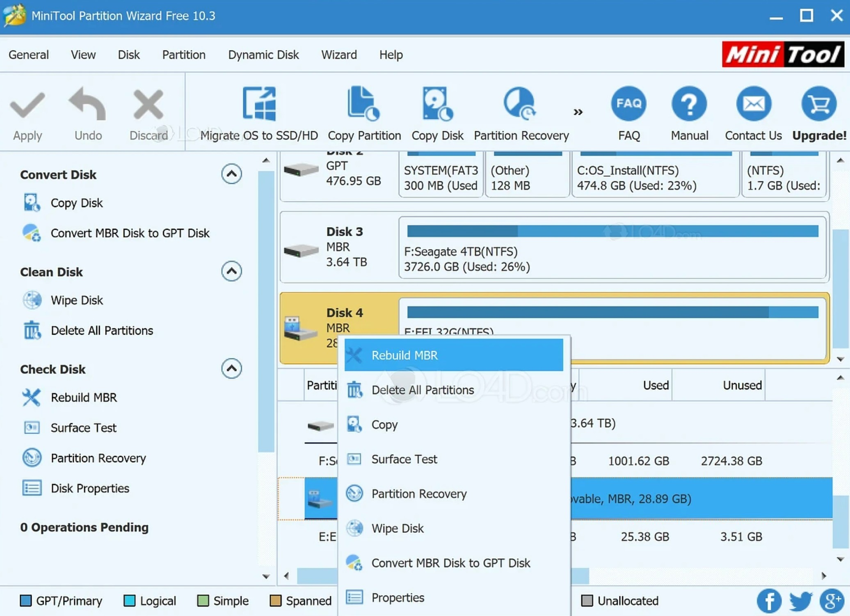Click sidebar scroll down arrow
This screenshot has width=850, height=616.
pos(266,576)
